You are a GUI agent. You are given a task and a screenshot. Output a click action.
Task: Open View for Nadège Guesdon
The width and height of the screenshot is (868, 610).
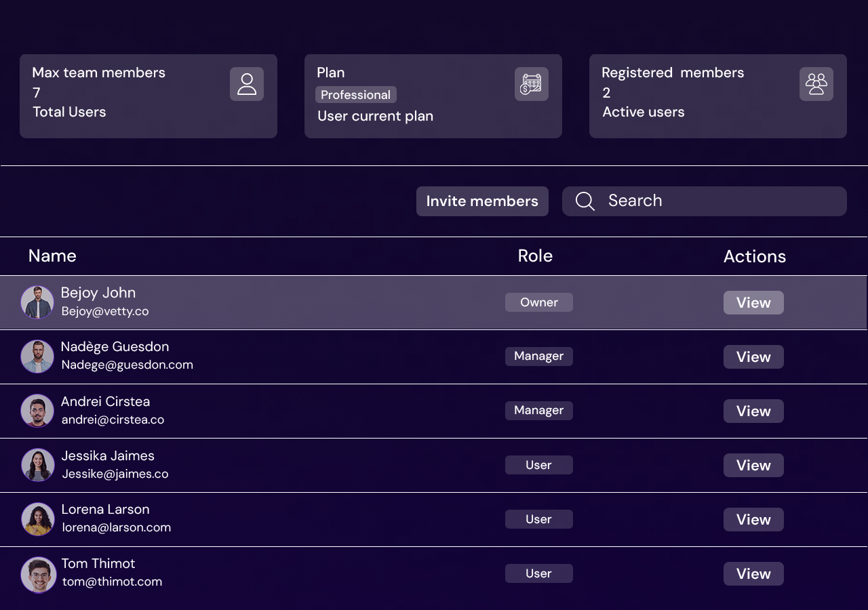click(x=753, y=357)
